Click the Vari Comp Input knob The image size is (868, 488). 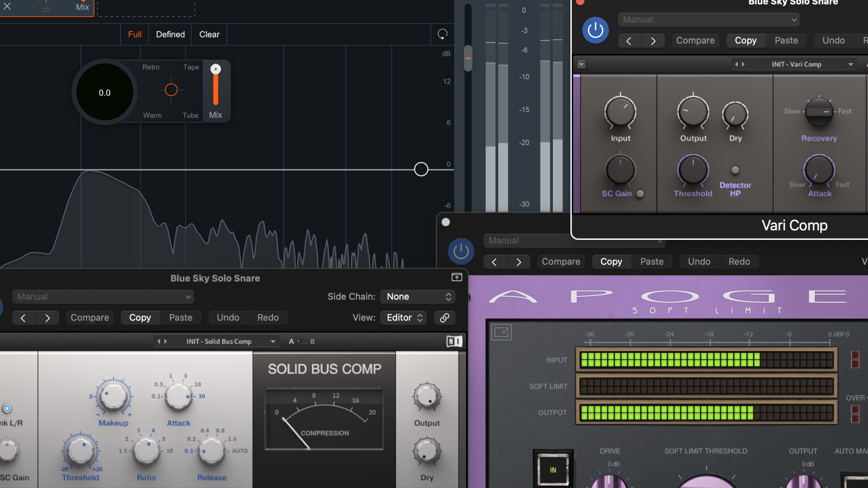pos(620,112)
